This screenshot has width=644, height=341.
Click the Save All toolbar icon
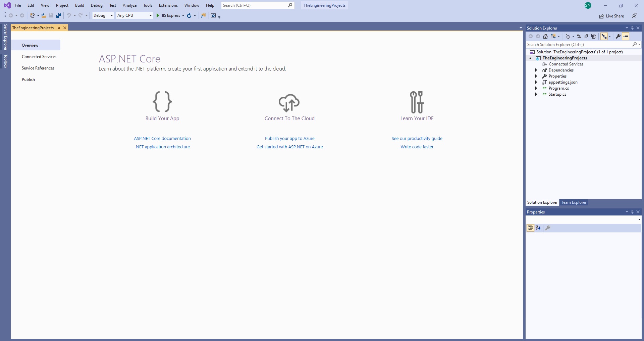pos(59,15)
